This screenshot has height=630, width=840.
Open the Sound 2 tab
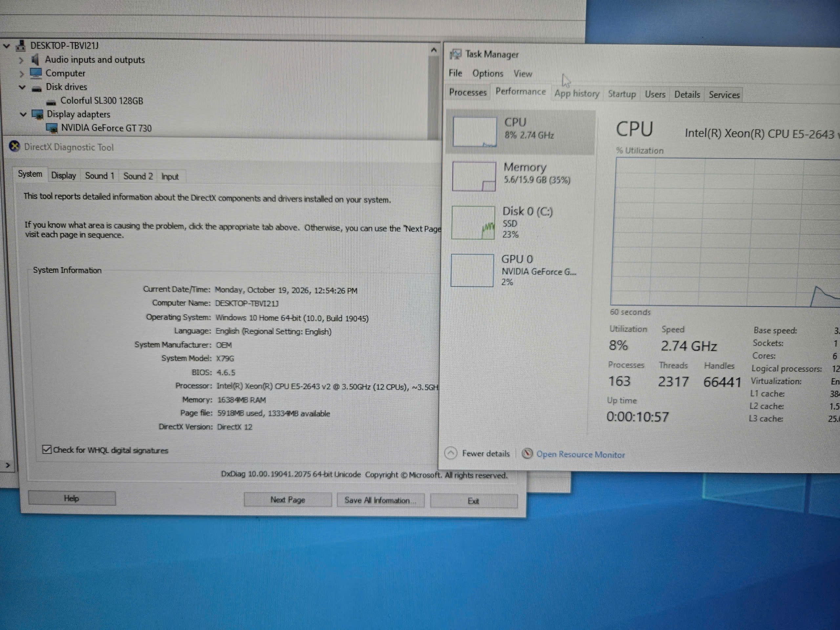click(138, 176)
